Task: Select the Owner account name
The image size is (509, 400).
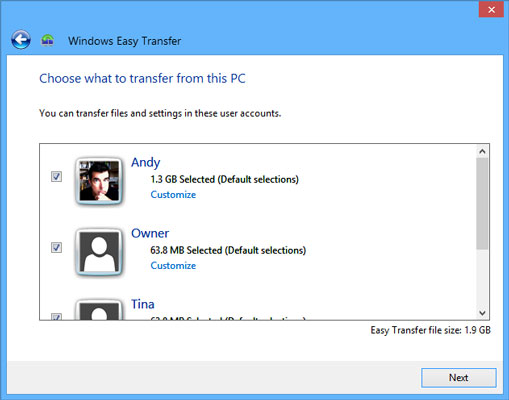Action: [150, 233]
